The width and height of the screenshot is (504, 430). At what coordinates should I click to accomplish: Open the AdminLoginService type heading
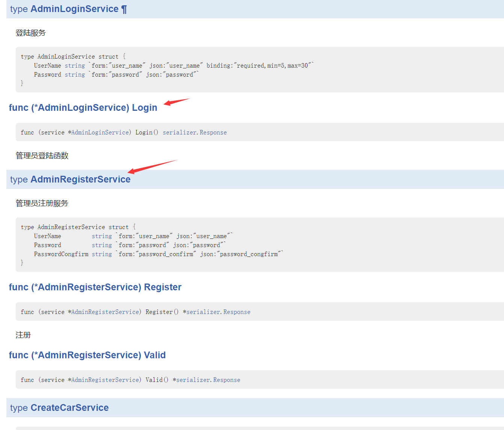click(74, 9)
